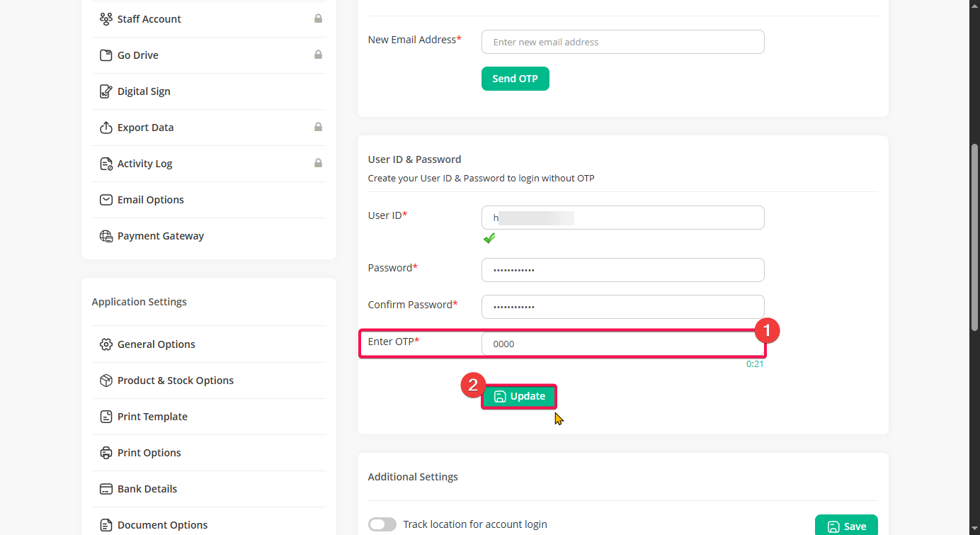Navigate to Document Options

point(162,525)
